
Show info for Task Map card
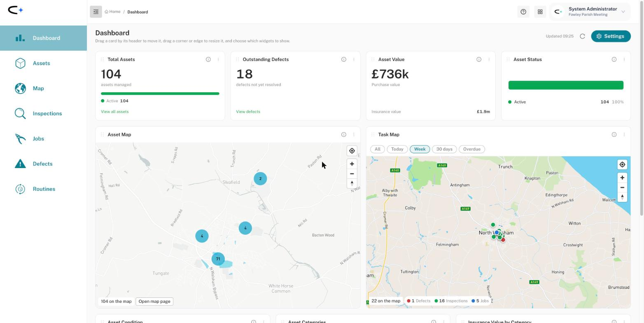pyautogui.click(x=614, y=135)
